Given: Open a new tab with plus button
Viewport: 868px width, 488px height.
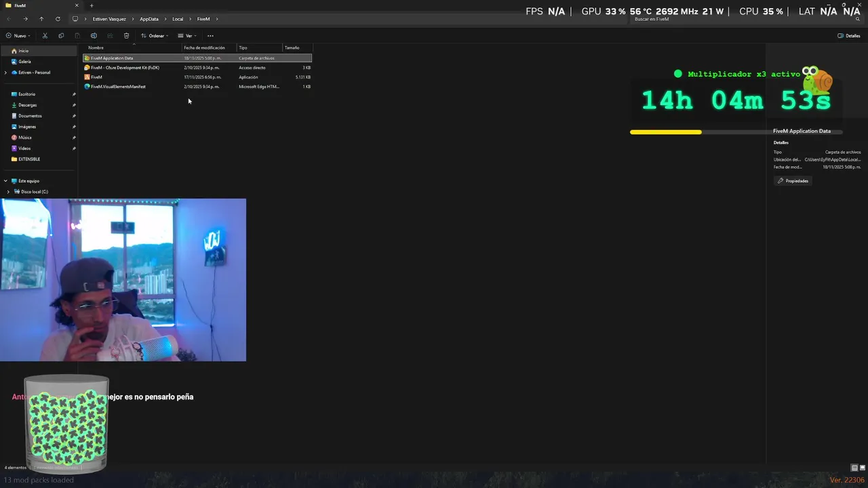Looking at the screenshot, I should pyautogui.click(x=92, y=5).
